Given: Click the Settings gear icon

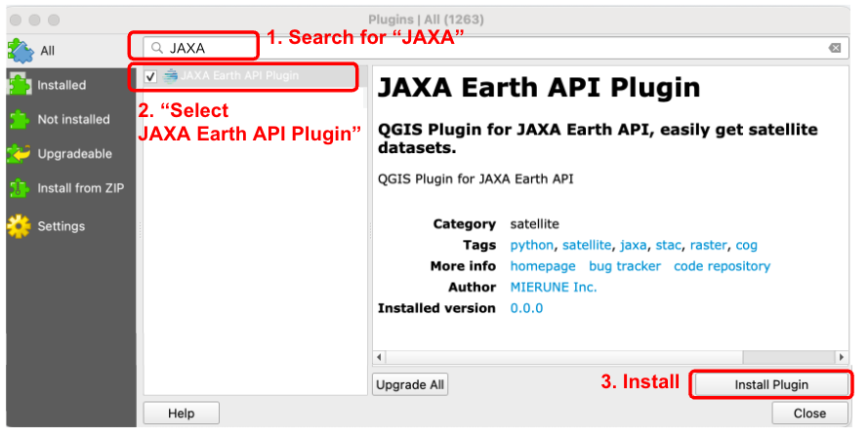Looking at the screenshot, I should tap(19, 226).
